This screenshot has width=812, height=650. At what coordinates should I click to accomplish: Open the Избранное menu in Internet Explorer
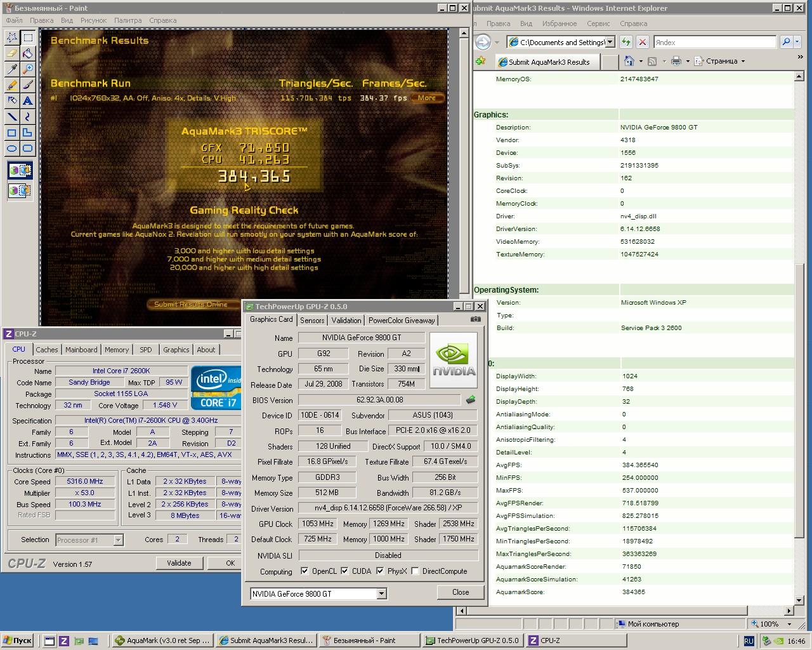tap(560, 23)
